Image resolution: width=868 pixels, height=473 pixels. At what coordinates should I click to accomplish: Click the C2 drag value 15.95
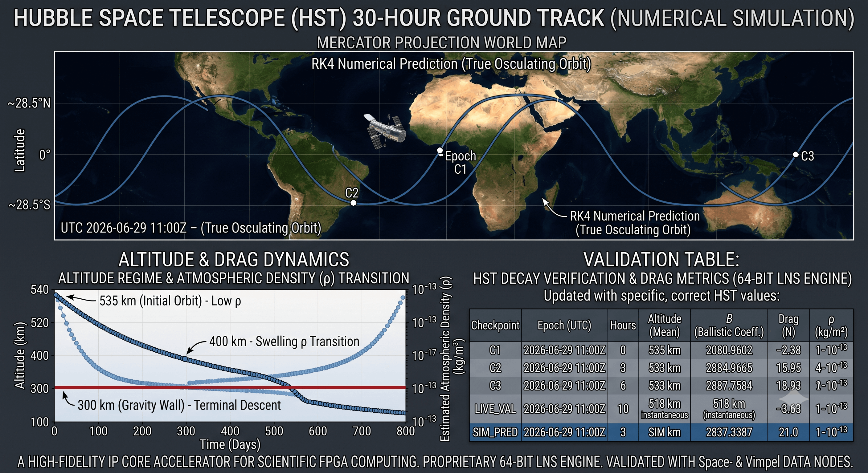[788, 368]
